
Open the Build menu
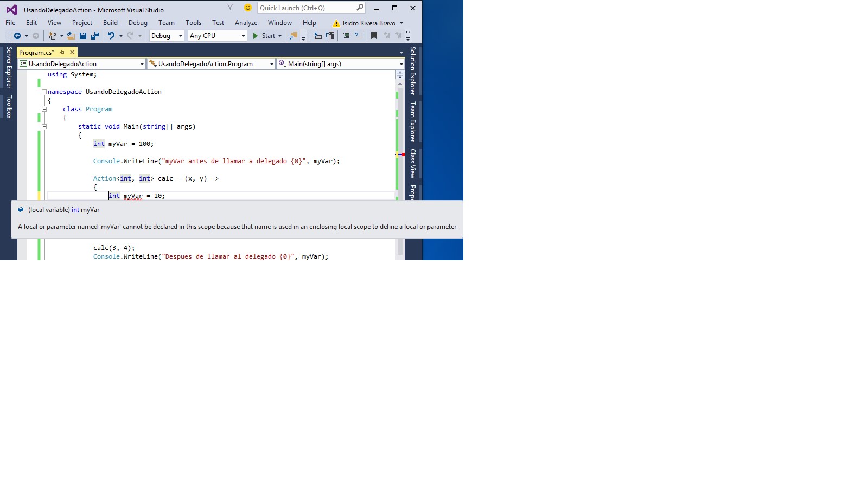pos(110,23)
